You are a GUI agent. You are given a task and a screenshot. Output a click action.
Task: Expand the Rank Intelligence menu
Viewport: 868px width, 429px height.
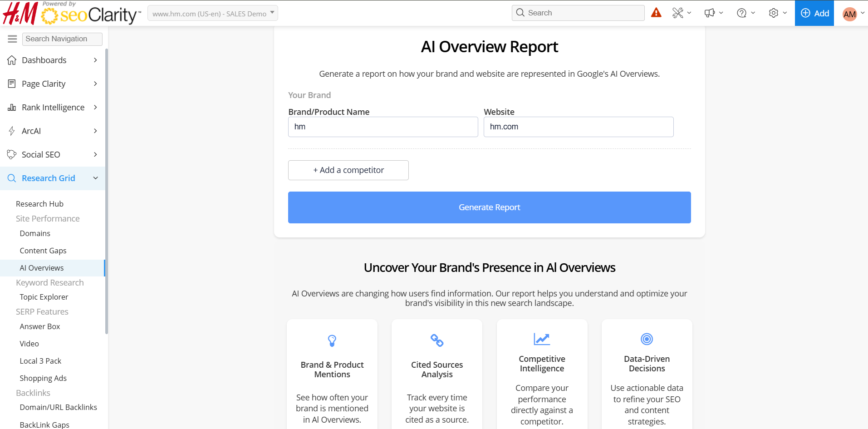pyautogui.click(x=53, y=108)
